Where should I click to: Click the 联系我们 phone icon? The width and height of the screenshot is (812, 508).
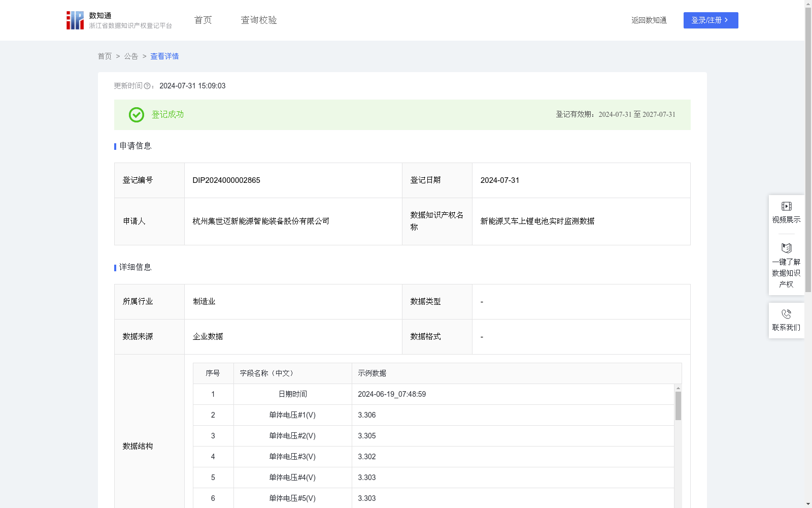[x=786, y=314]
